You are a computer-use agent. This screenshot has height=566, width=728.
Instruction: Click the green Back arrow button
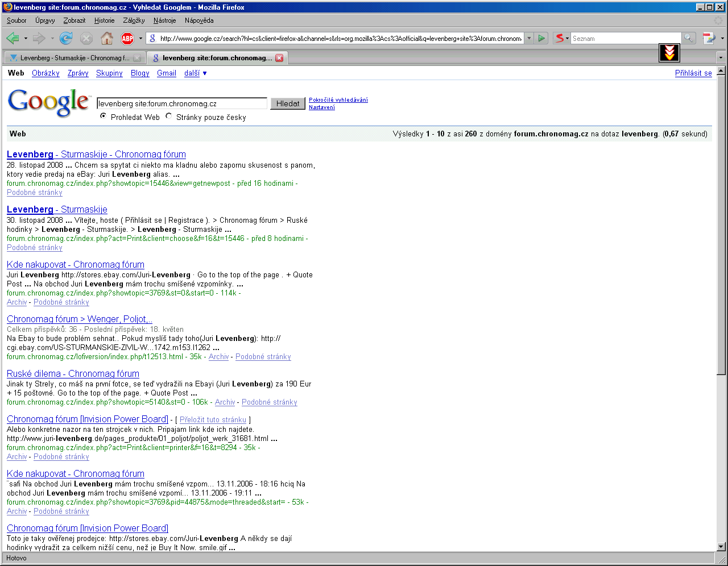[x=13, y=38]
